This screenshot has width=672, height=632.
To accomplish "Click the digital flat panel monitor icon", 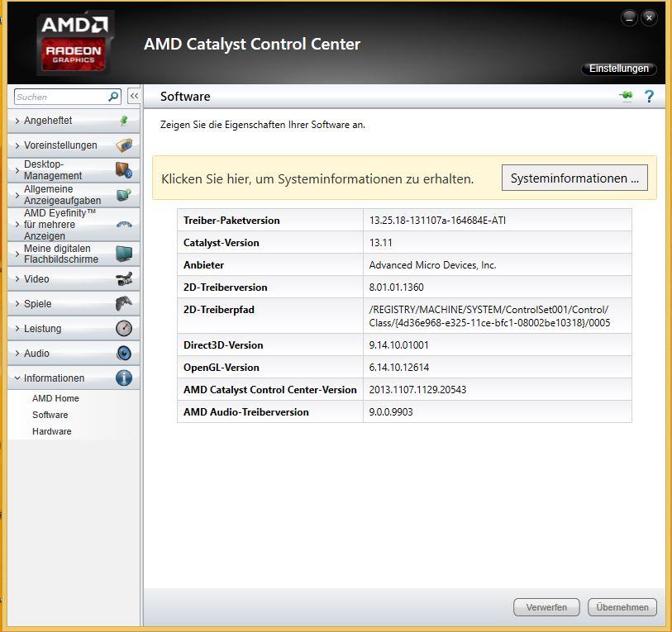I will [x=124, y=254].
